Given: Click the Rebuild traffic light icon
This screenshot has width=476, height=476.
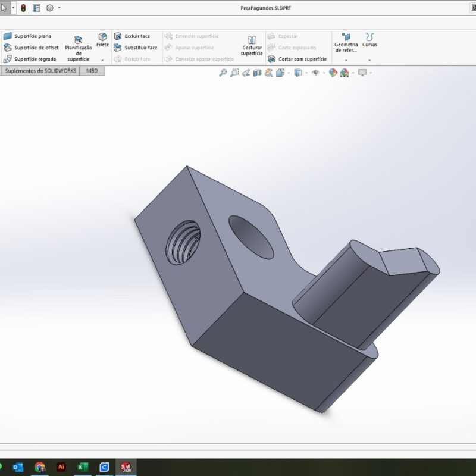Looking at the screenshot, I should tap(23, 8).
